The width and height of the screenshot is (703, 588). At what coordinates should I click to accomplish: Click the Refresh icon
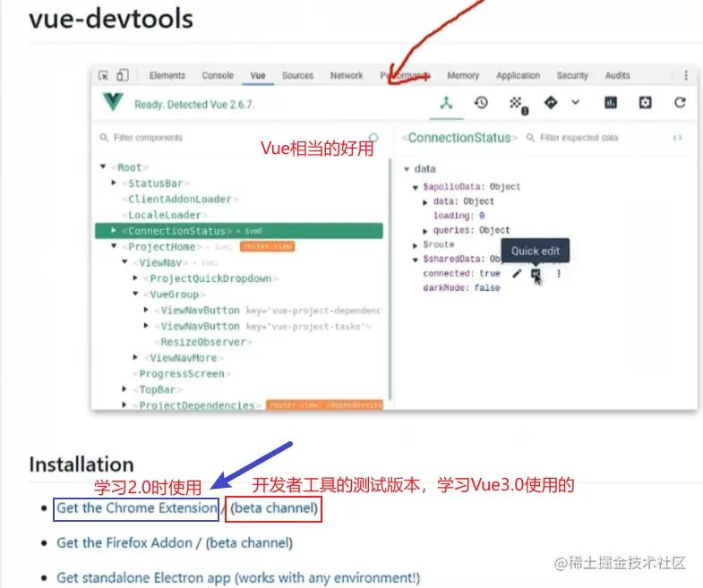point(680,103)
